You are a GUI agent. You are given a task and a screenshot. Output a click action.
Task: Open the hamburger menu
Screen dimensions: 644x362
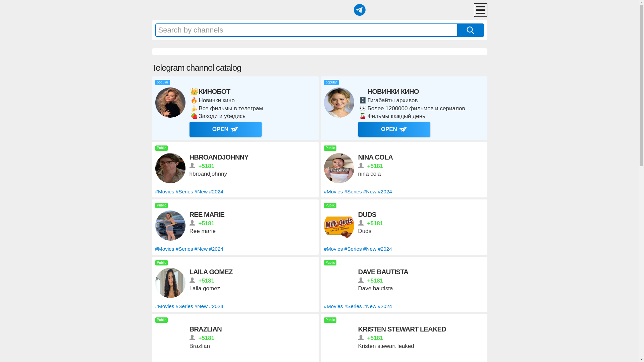pos(480,10)
